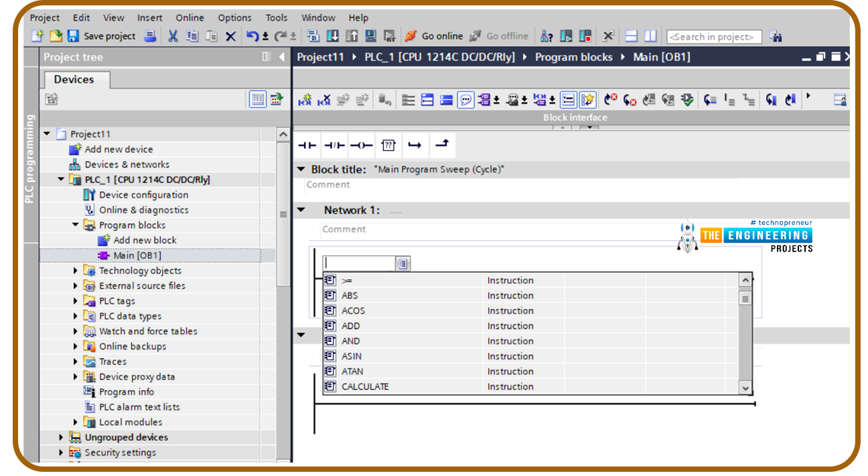Viewport: 868px width, 476px height.
Task: Click the Split editor vertically icon
Action: click(x=650, y=36)
